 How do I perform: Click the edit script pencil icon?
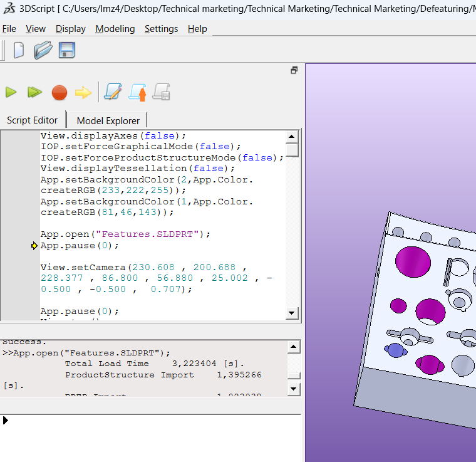(113, 92)
